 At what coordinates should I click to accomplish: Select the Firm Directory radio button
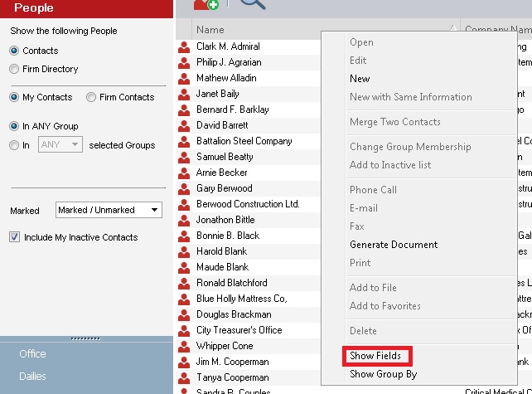pyautogui.click(x=14, y=70)
